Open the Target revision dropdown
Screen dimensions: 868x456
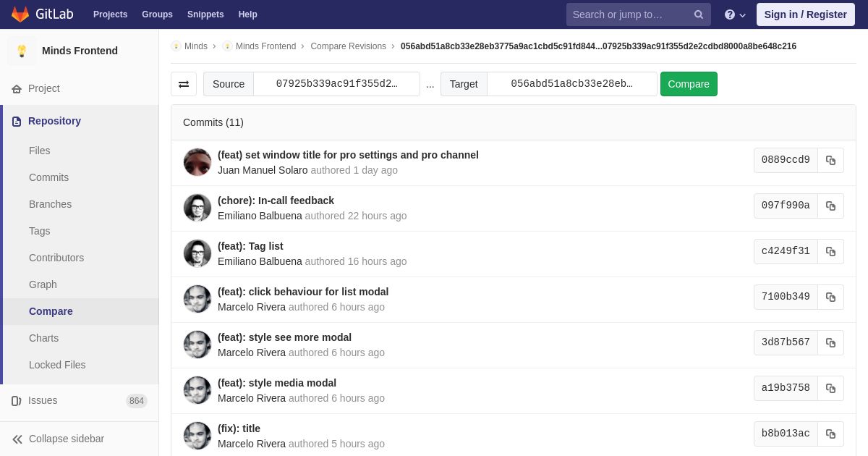click(x=571, y=84)
